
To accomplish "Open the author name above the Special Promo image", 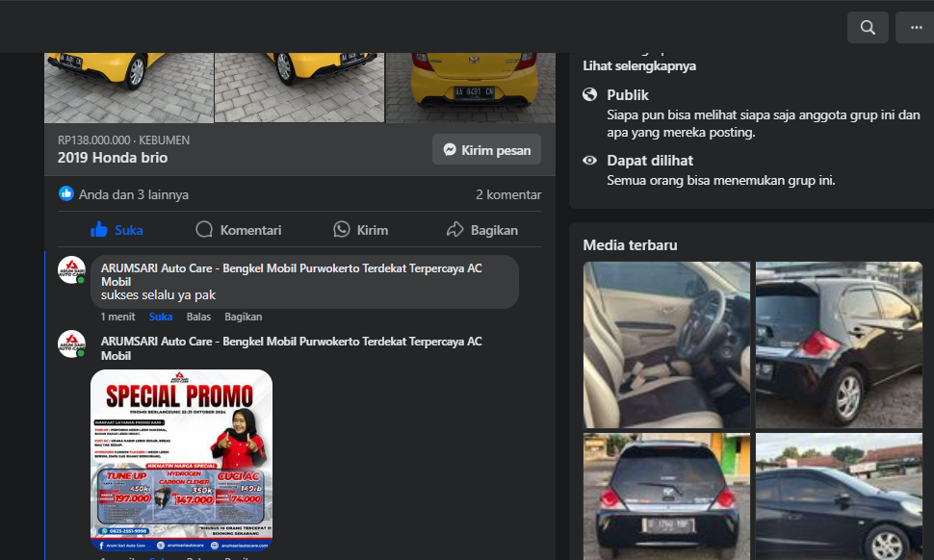I will coord(292,348).
